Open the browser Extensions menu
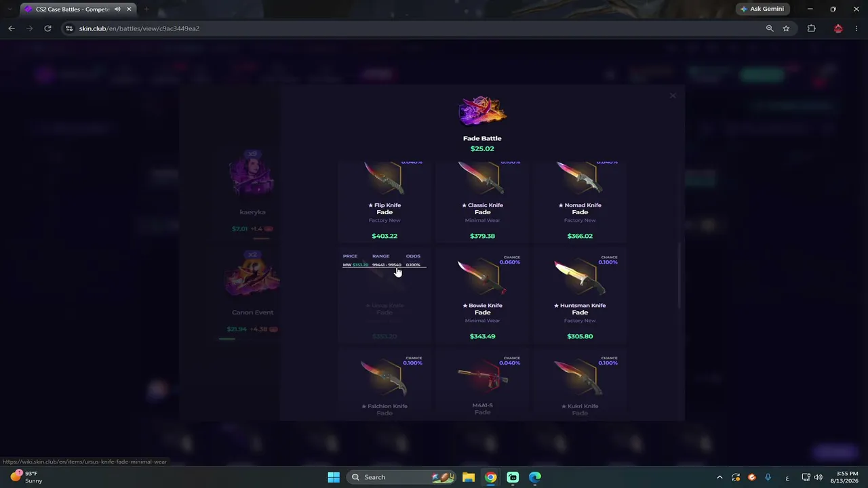This screenshot has height=488, width=868. click(x=811, y=28)
